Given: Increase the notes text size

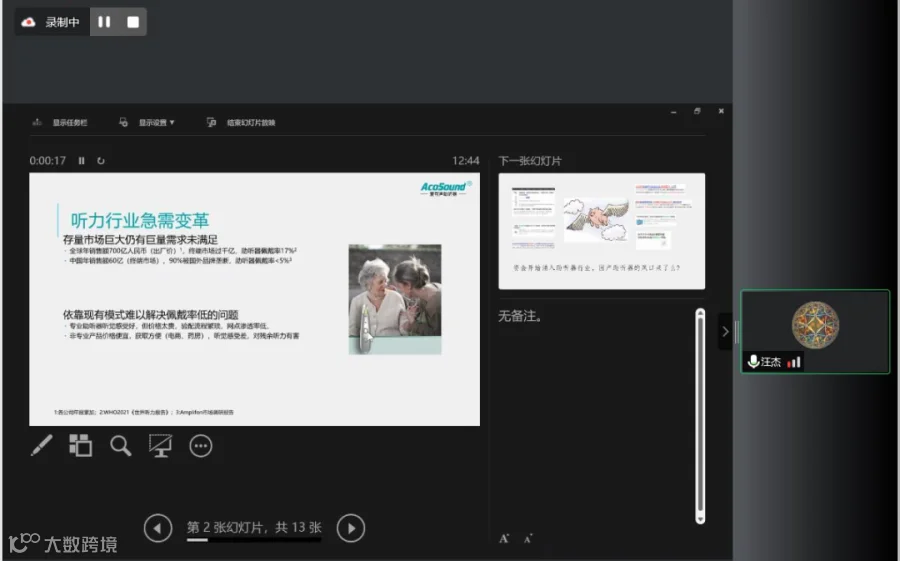Looking at the screenshot, I should [504, 539].
